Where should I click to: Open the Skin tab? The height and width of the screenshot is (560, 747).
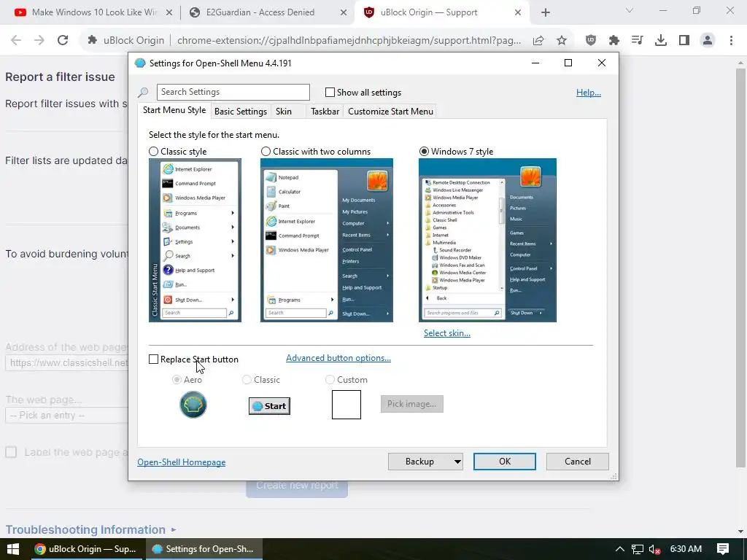click(284, 111)
